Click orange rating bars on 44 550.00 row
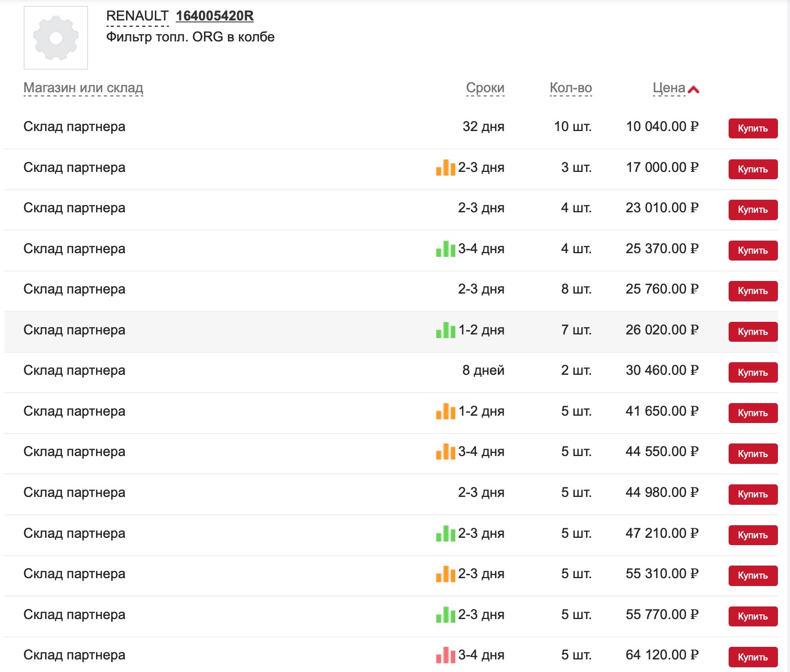Viewport: 790px width, 672px height. [445, 452]
